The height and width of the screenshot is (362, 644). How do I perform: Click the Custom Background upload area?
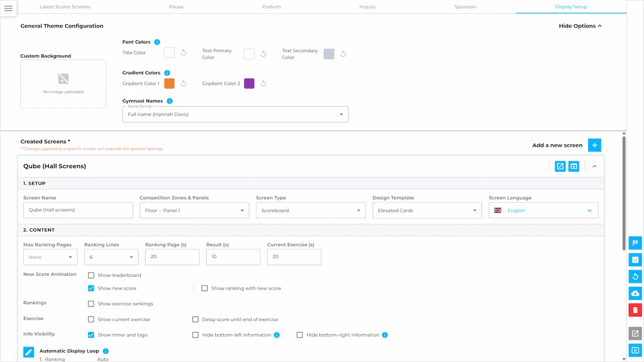(x=63, y=84)
